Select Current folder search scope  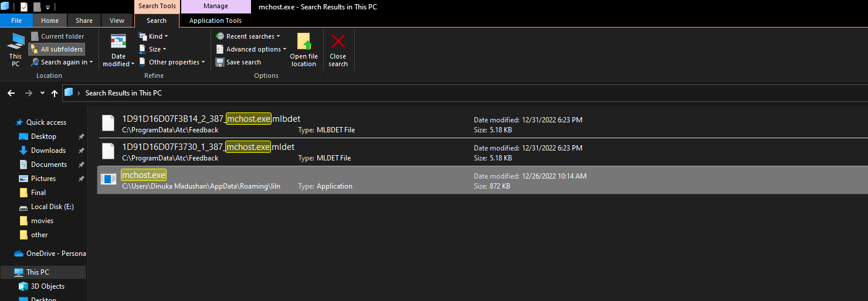[x=57, y=36]
